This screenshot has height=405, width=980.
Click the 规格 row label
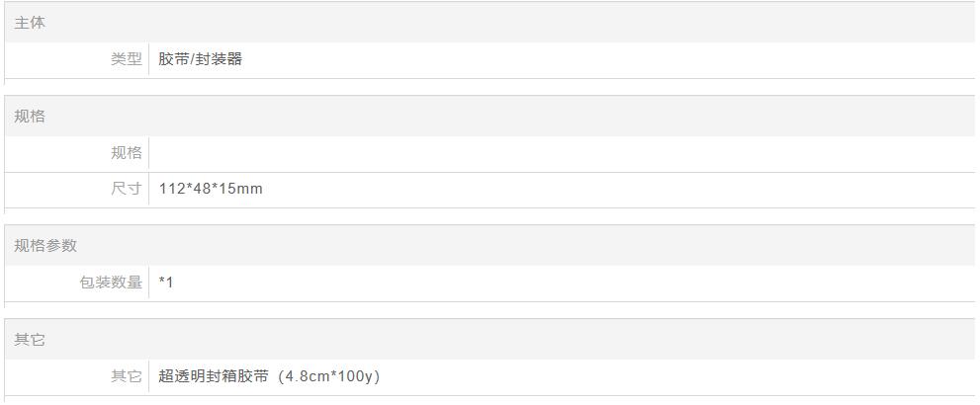(127, 153)
